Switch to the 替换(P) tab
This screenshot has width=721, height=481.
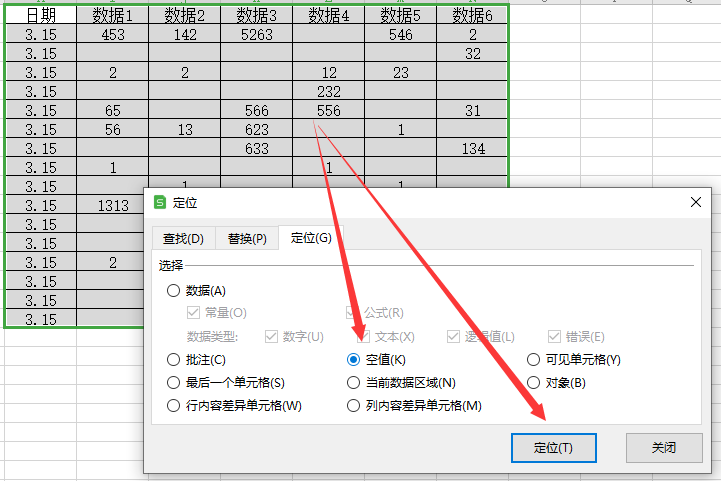(x=247, y=239)
